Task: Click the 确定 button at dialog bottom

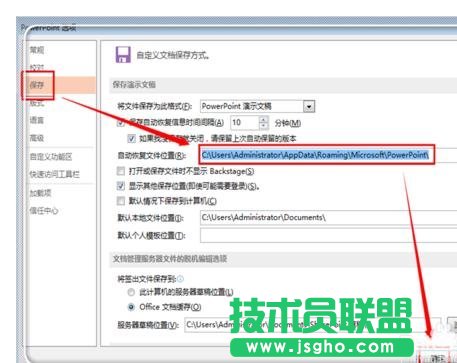Action: (x=437, y=358)
